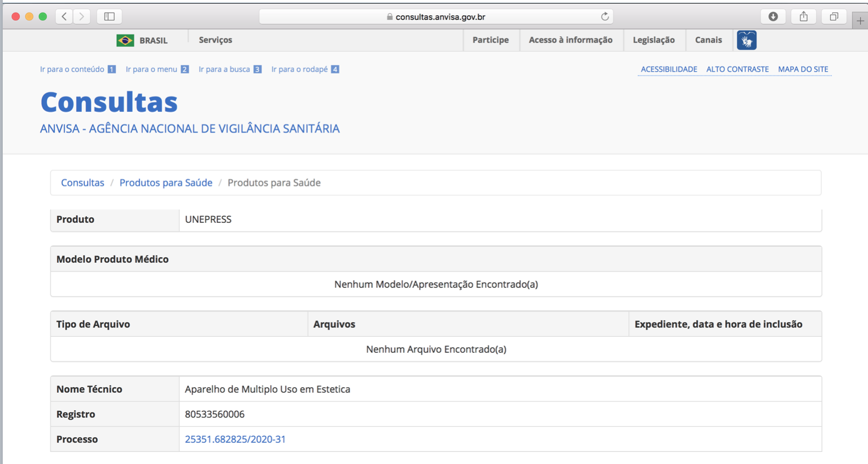Open process link 25351.682825/2020-31
Image resolution: width=868 pixels, height=464 pixels.
point(235,439)
